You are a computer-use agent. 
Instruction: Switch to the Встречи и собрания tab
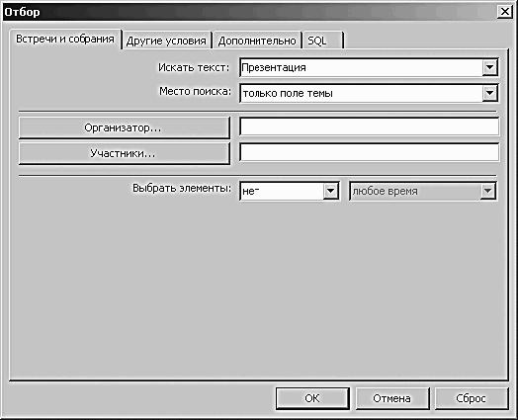65,39
